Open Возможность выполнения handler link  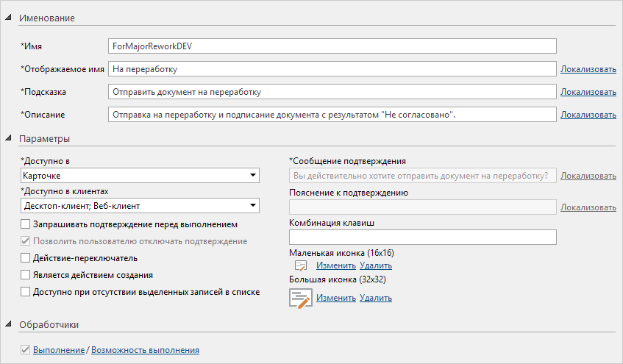(x=145, y=350)
